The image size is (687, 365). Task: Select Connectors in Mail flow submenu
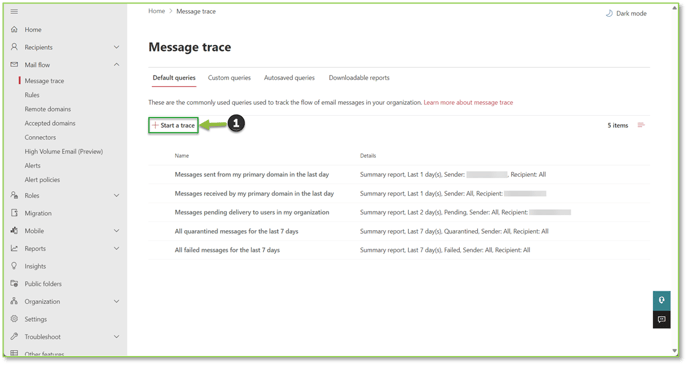point(40,137)
